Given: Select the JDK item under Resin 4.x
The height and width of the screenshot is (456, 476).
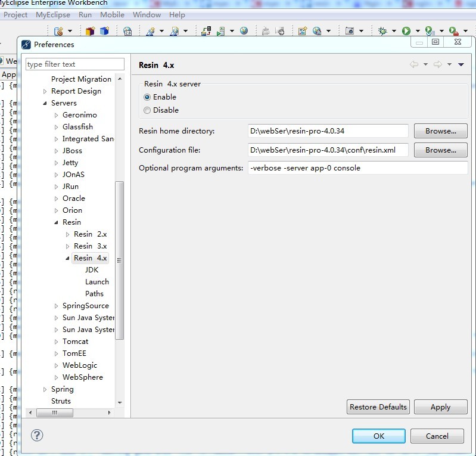Looking at the screenshot, I should (x=92, y=270).
